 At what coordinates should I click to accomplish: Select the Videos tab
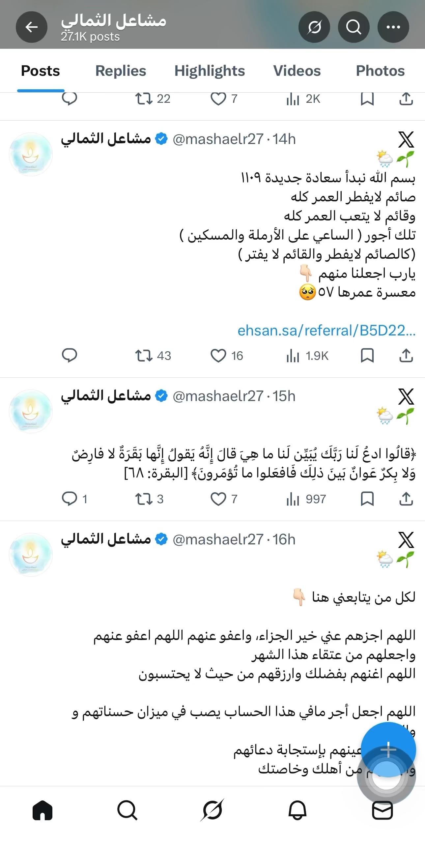click(x=297, y=71)
